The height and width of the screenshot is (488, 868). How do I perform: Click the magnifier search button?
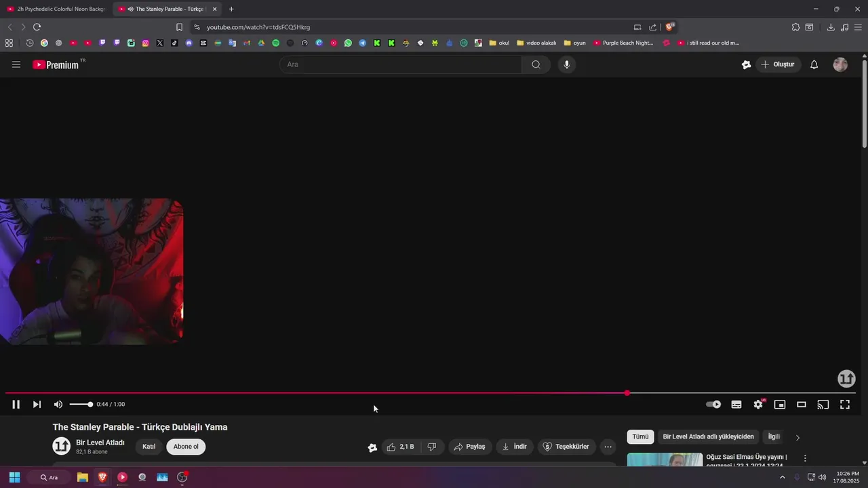(536, 64)
